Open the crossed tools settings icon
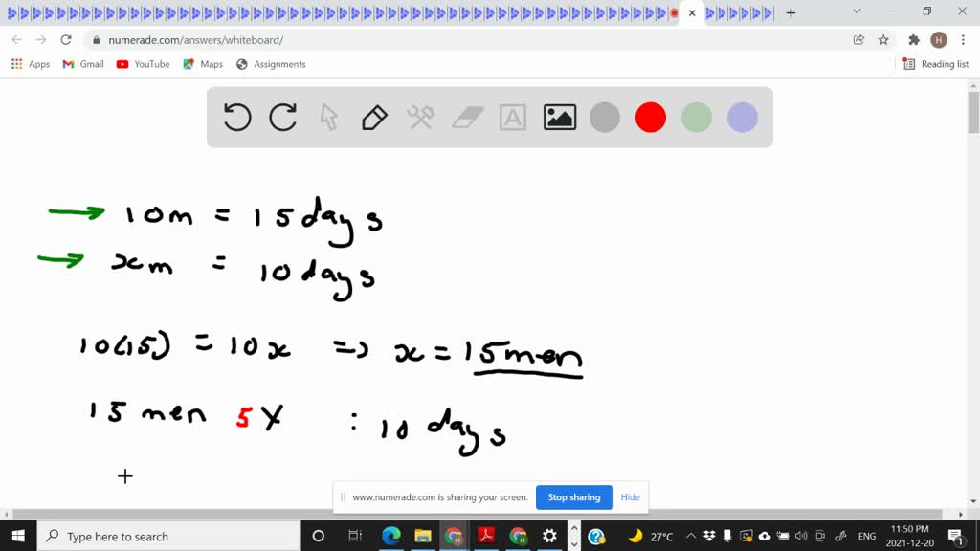Viewport: 980px width, 551px height. tap(421, 118)
